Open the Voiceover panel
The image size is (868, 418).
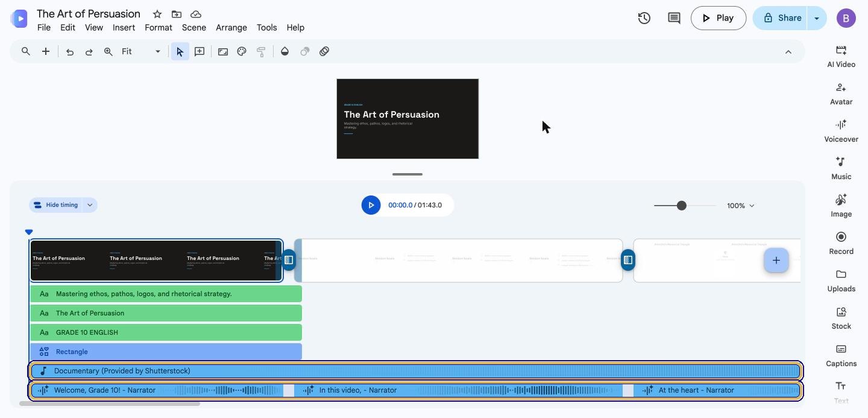841,131
